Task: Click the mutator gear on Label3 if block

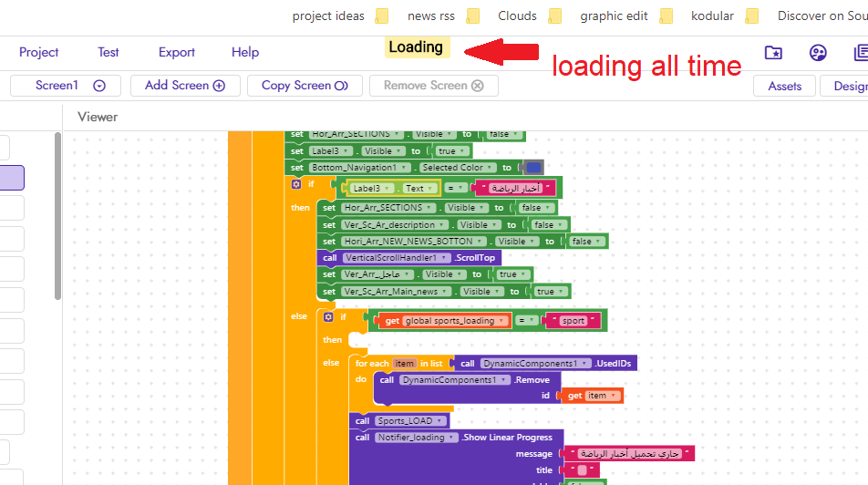Action: 296,184
